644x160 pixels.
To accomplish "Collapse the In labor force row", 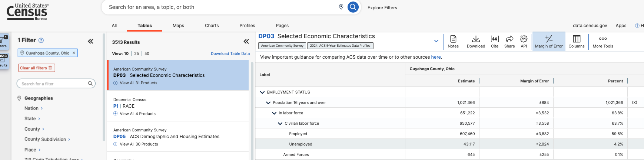I will pos(274,113).
